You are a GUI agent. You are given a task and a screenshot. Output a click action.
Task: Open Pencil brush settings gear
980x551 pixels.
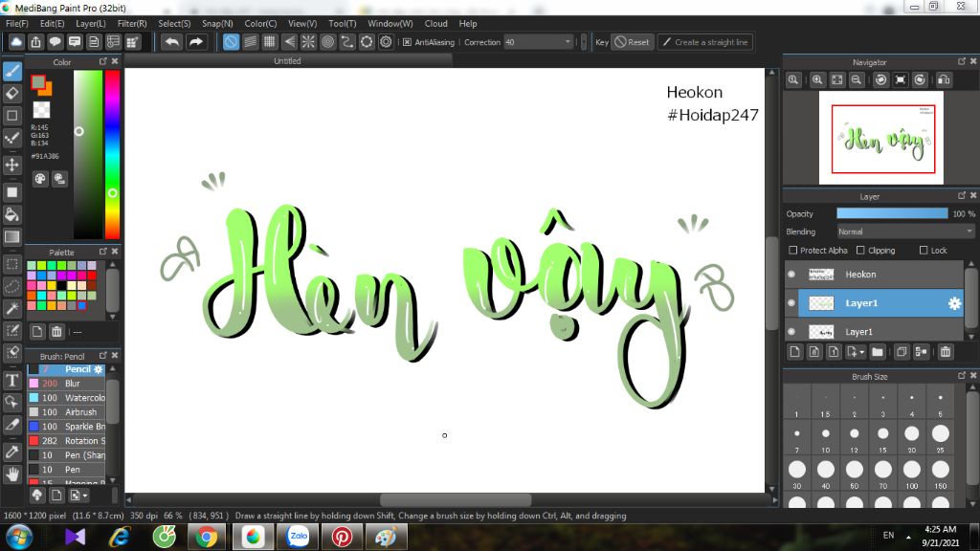[99, 369]
